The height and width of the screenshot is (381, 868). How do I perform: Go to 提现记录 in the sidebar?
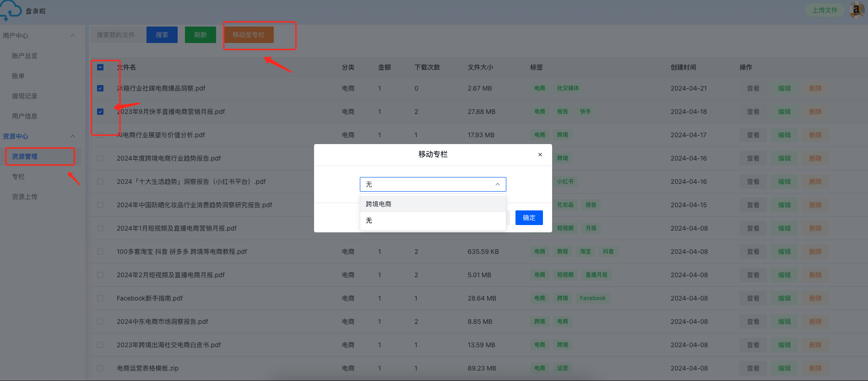25,96
